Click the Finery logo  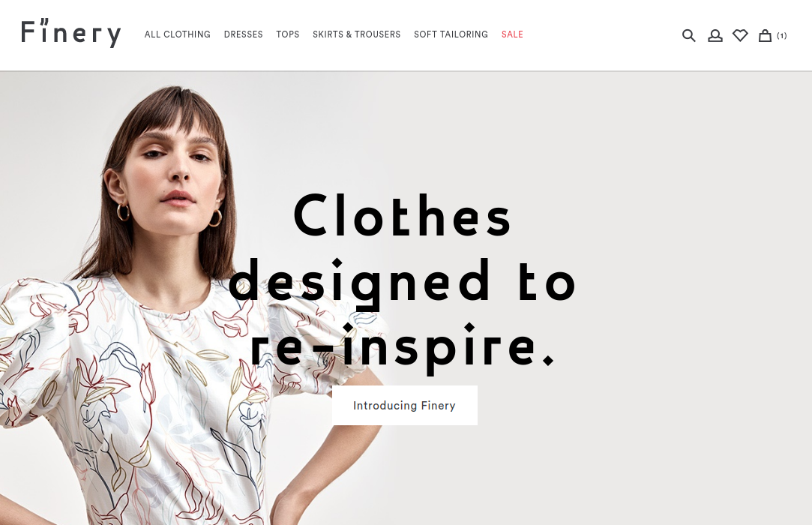click(71, 33)
